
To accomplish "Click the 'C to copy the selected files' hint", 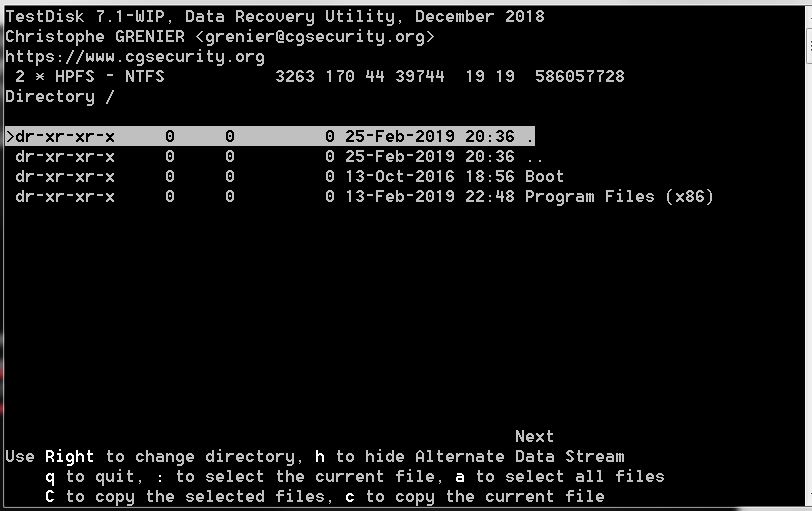I will (185, 497).
